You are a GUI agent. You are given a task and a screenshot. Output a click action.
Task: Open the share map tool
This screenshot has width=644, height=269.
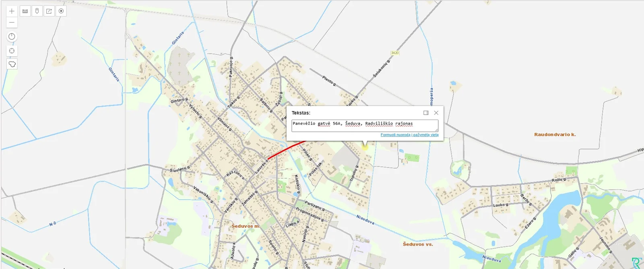point(49,11)
